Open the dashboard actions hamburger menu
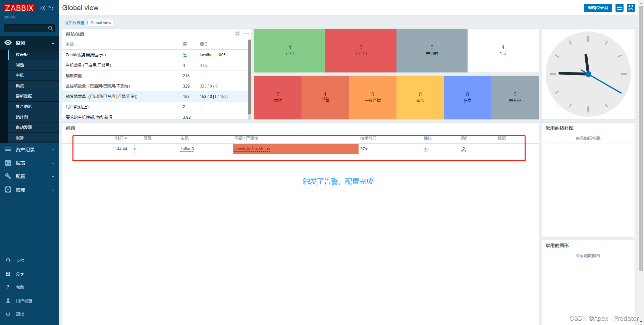Viewport: 644px width, 325px height. pyautogui.click(x=620, y=8)
